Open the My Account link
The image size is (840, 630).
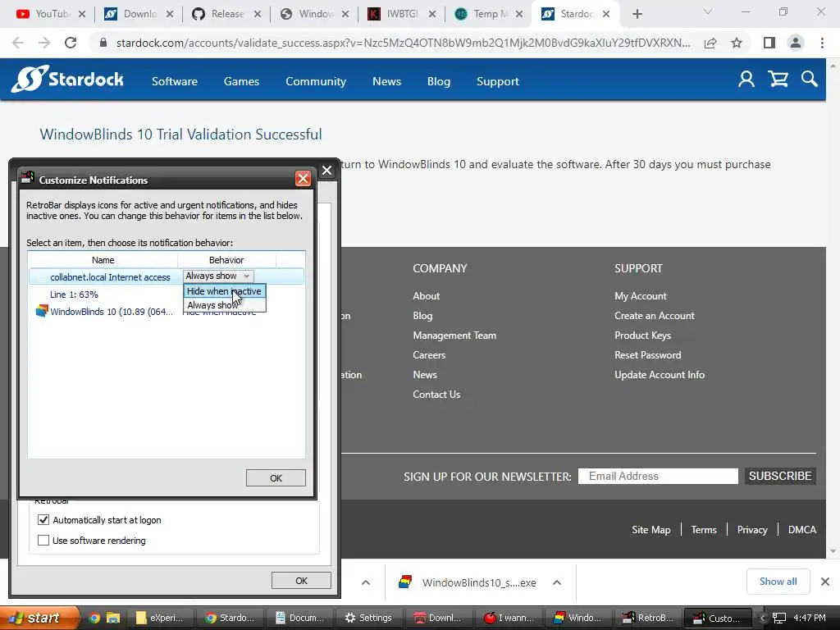point(640,295)
